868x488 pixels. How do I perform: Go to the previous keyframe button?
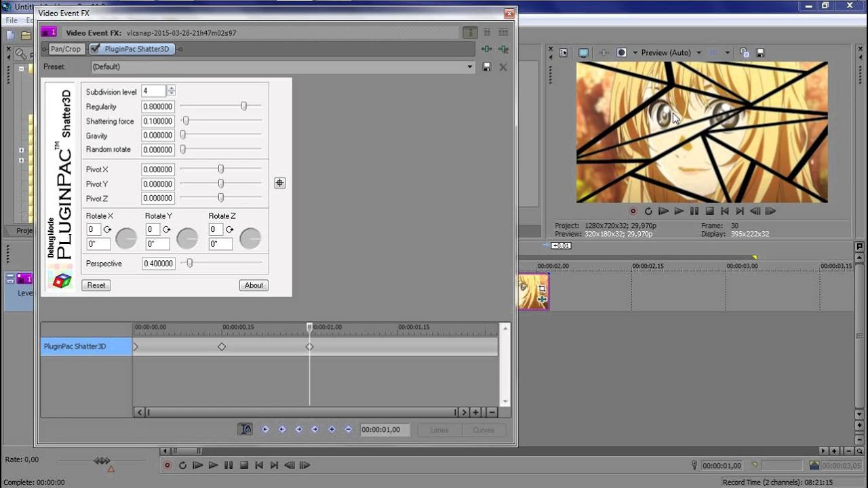click(282, 429)
